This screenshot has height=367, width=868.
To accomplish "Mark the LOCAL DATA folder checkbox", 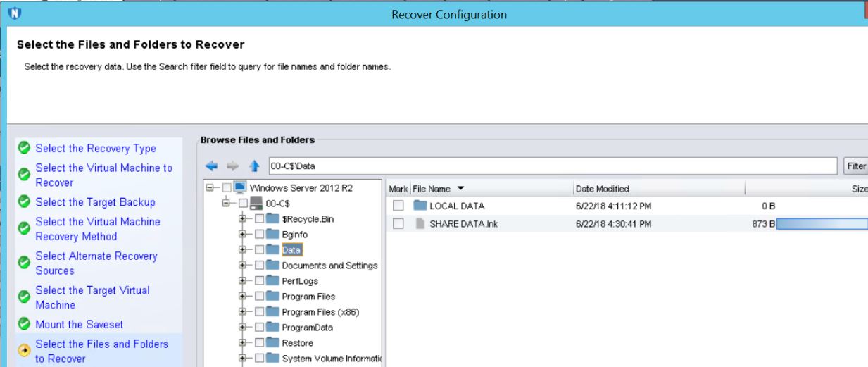I will tap(398, 206).
